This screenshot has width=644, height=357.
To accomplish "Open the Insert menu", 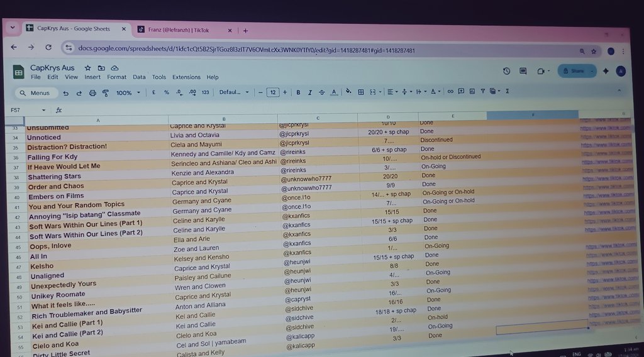I will (92, 77).
